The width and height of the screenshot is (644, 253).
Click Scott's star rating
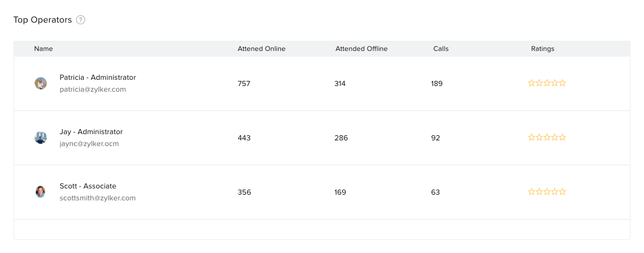tap(547, 192)
